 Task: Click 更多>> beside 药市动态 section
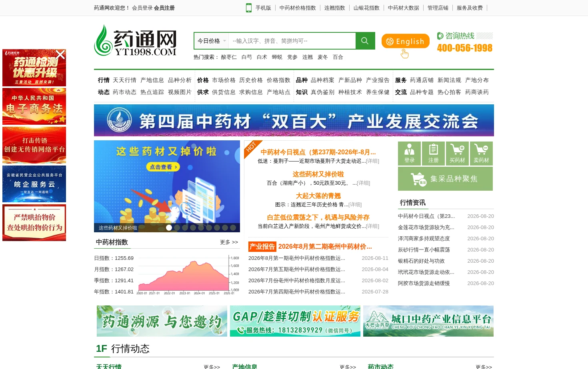[x=484, y=367]
